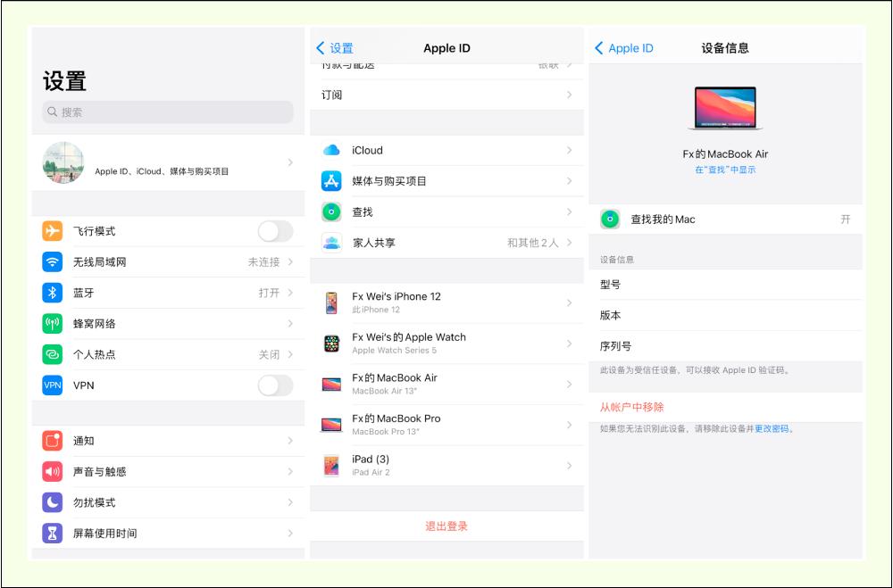
Task: Click the 家人共享 Family Sharing icon
Action: pyautogui.click(x=330, y=243)
